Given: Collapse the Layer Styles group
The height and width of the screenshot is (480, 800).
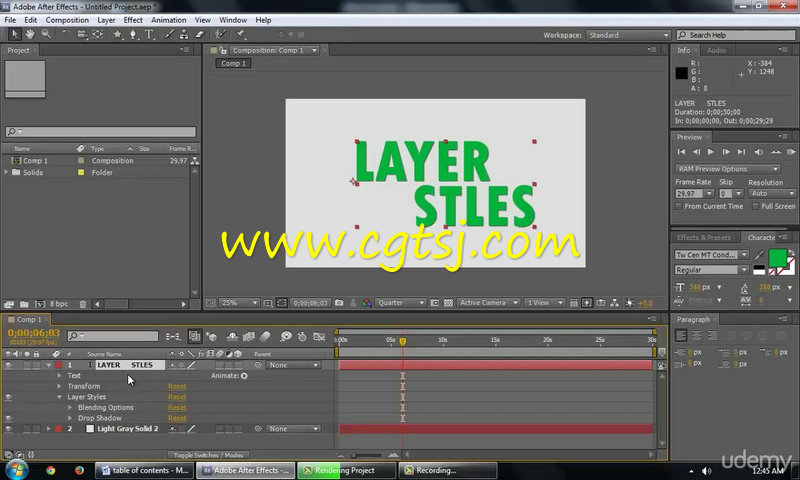Looking at the screenshot, I should click(59, 397).
